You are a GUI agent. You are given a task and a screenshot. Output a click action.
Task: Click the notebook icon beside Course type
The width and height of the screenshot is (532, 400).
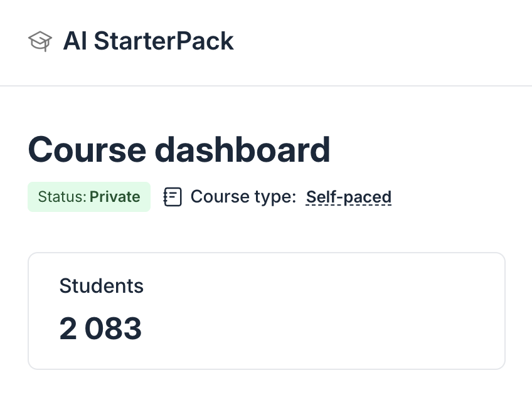[173, 197]
